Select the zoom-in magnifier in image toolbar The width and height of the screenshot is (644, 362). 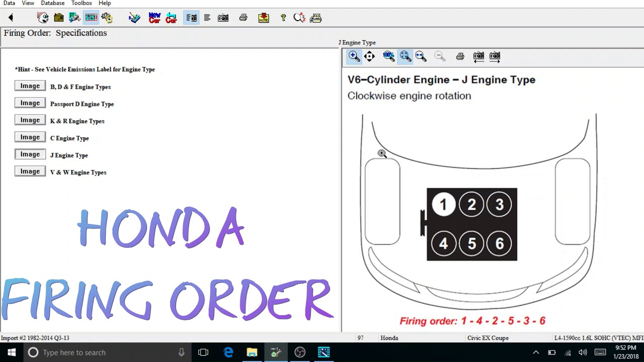[354, 56]
